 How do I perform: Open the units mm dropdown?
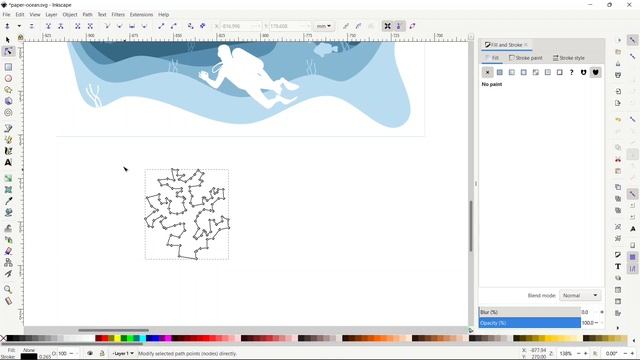coord(324,26)
